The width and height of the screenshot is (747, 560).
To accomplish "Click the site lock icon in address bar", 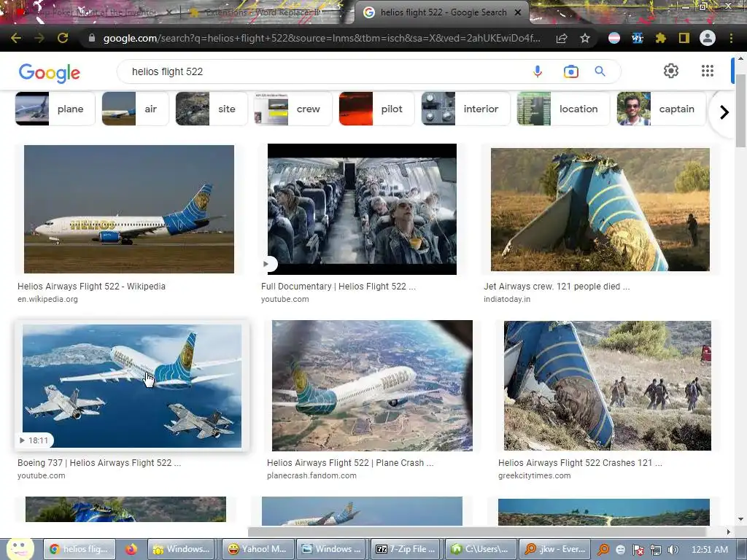I will 92,38.
